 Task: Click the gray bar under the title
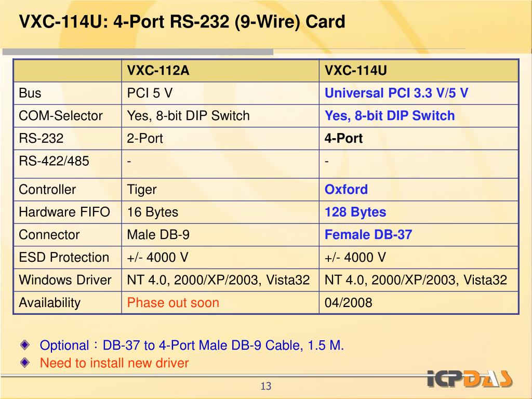tap(138, 52)
